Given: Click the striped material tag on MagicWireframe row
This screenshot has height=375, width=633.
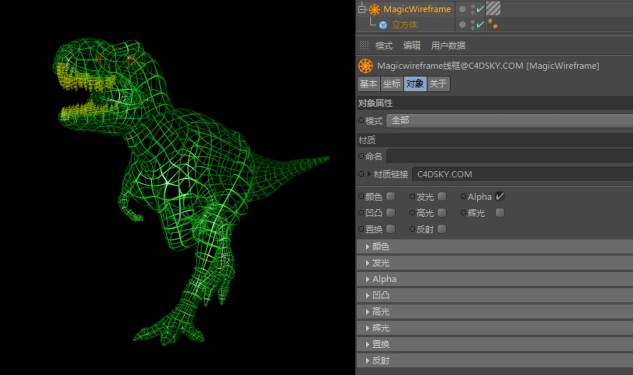Looking at the screenshot, I should pos(493,8).
